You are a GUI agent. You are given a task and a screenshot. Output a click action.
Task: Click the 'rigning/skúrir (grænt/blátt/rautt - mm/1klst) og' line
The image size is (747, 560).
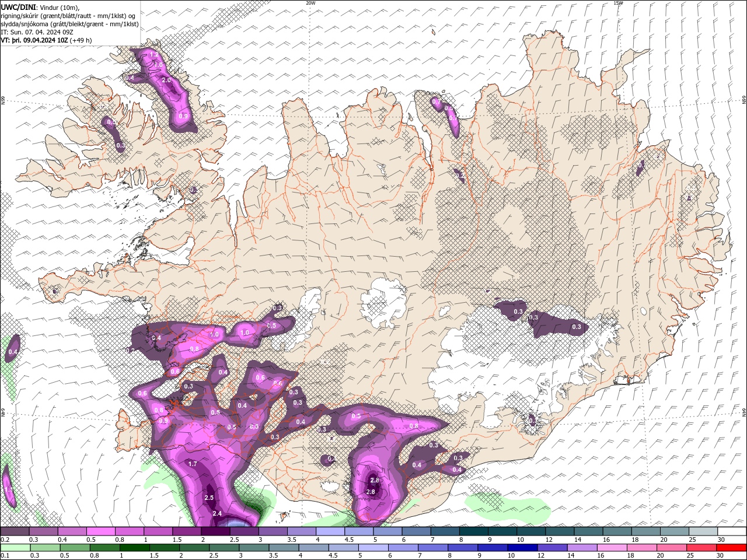click(69, 15)
